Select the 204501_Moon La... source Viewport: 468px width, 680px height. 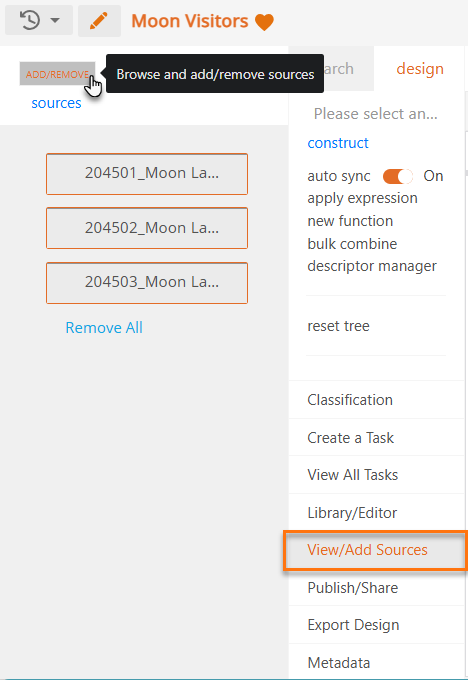click(147, 173)
